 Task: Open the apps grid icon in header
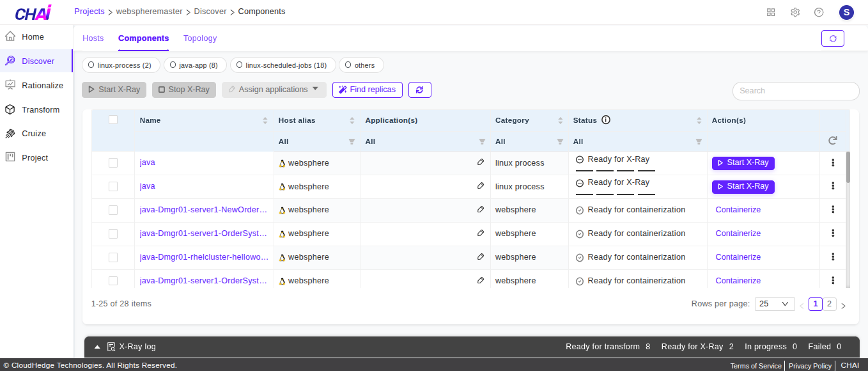coord(771,12)
